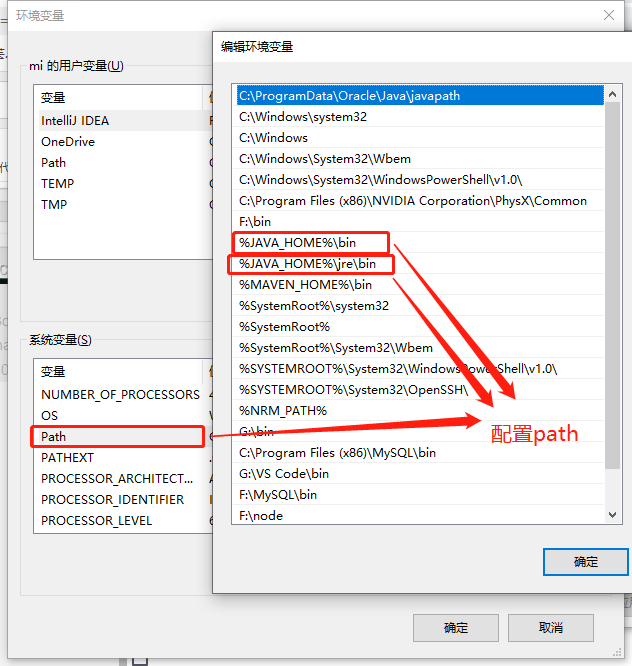Select the C:\Windows\System32\Wbem entry

tap(420, 158)
